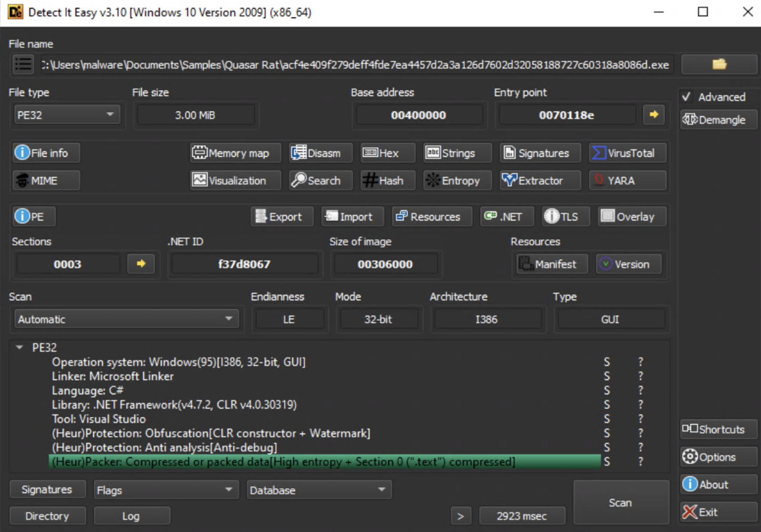Open the Options dialog
The image size is (761, 532).
pos(719,457)
